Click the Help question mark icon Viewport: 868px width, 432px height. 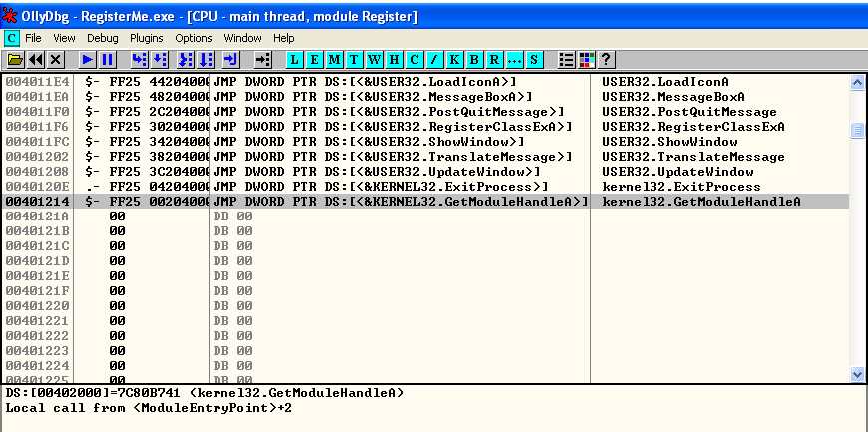[x=606, y=59]
